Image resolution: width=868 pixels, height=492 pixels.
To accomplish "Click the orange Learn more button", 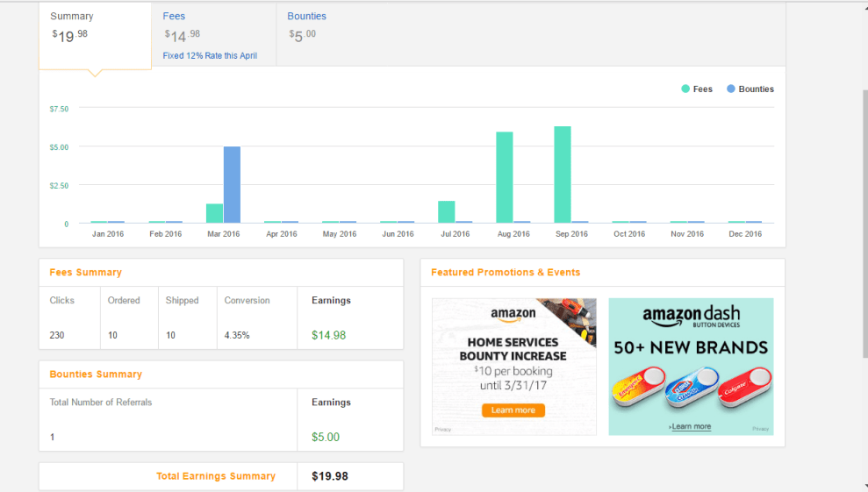I will click(x=513, y=410).
